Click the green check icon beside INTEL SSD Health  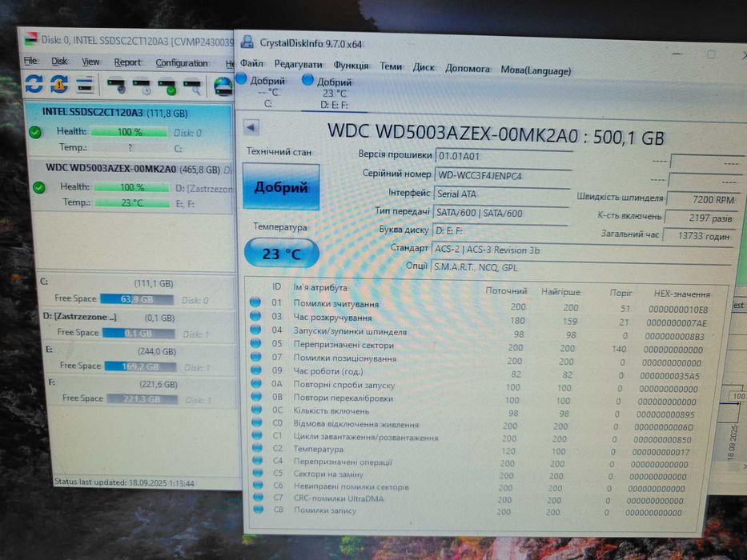[34, 132]
